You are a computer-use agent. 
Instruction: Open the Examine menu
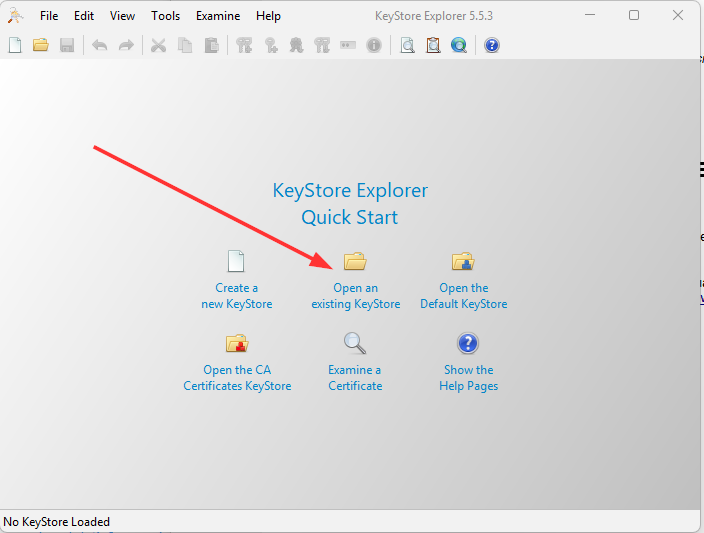[218, 16]
